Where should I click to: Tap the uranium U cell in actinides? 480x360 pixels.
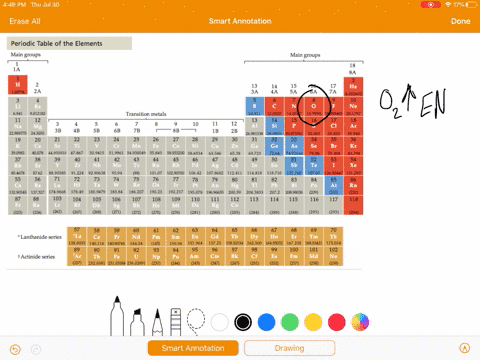[x=136, y=256]
